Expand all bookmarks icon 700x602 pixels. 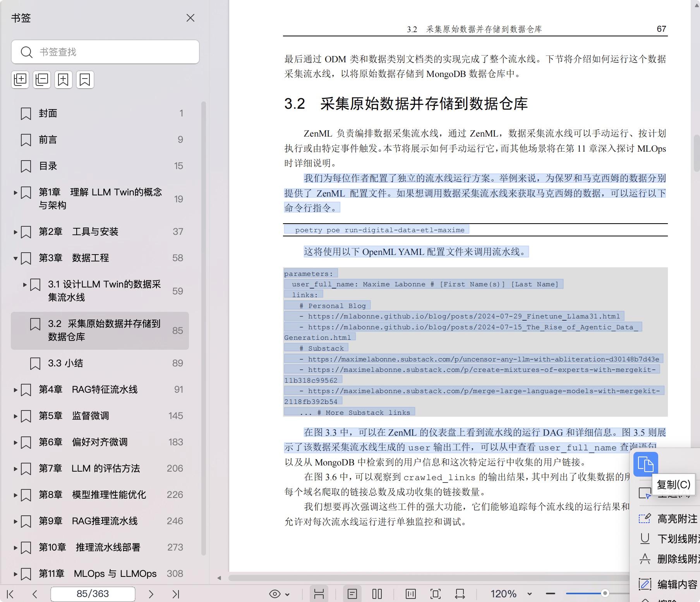point(20,80)
